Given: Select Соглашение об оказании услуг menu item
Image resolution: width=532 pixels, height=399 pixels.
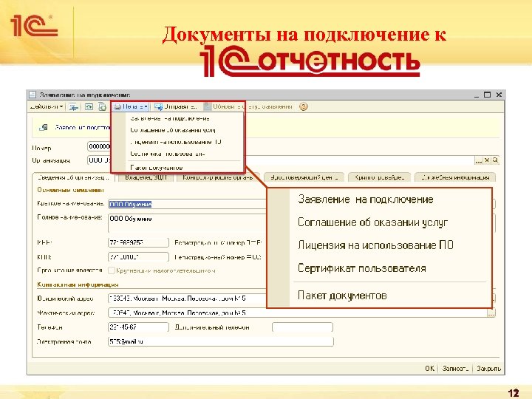Looking at the screenshot, I should (173, 130).
